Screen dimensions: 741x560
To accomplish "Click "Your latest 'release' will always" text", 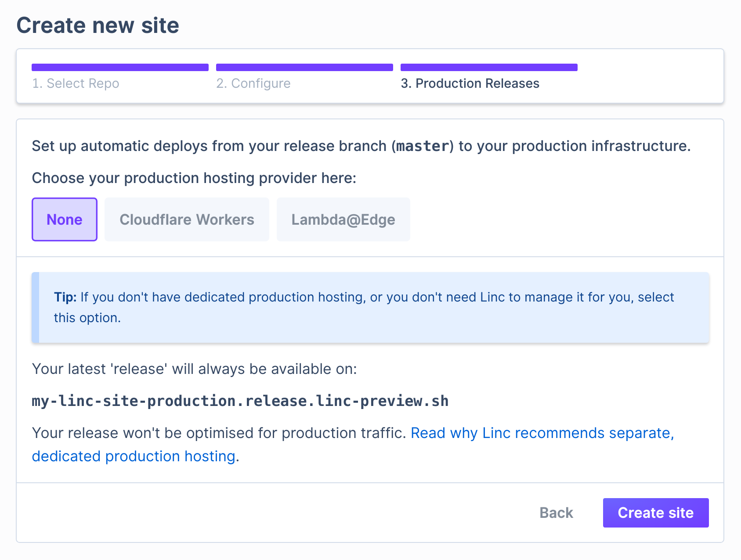I will click(x=195, y=369).
